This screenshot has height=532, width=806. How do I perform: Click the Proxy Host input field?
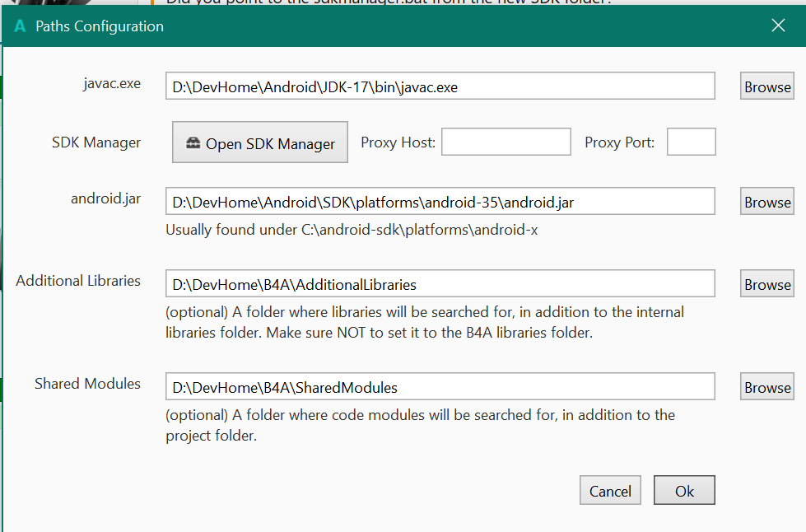pos(506,142)
